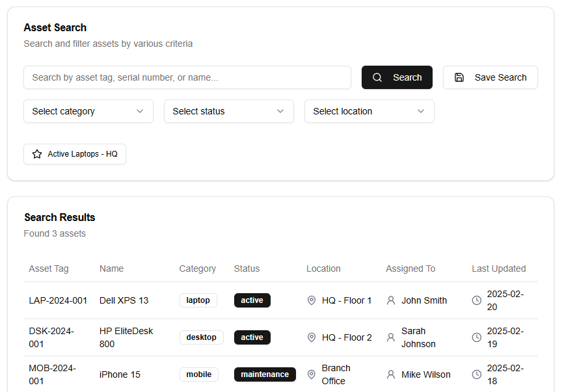Apply the Active Laptops - HQ saved search

tap(75, 154)
